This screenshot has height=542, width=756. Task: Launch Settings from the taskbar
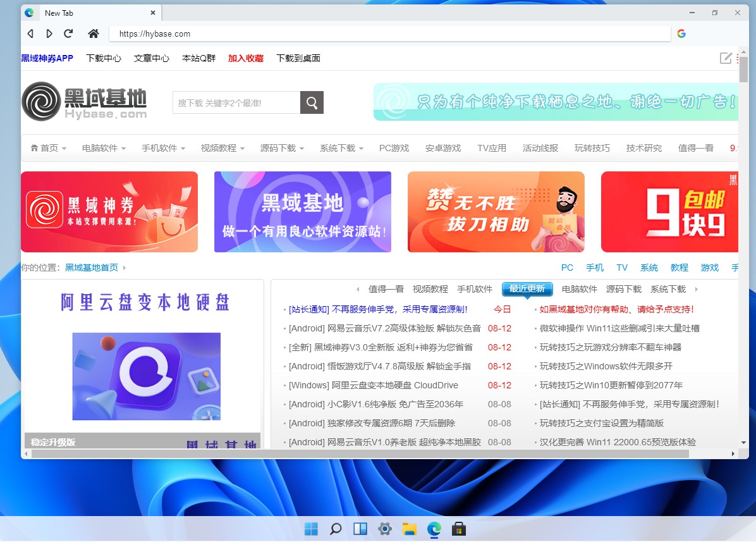[385, 529]
